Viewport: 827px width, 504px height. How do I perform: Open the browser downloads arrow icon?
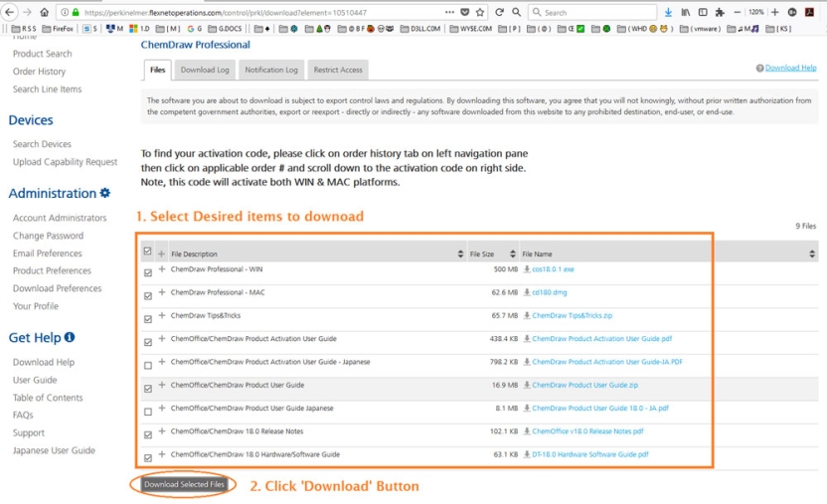668,12
